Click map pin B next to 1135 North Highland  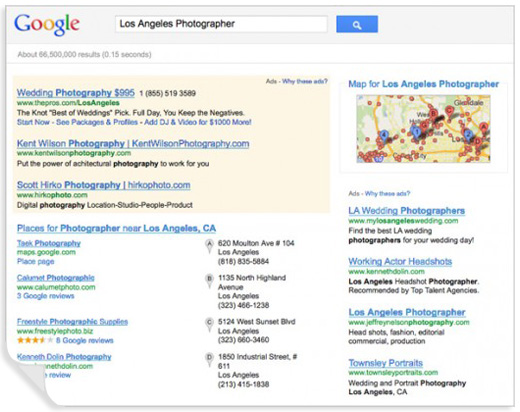209,281
